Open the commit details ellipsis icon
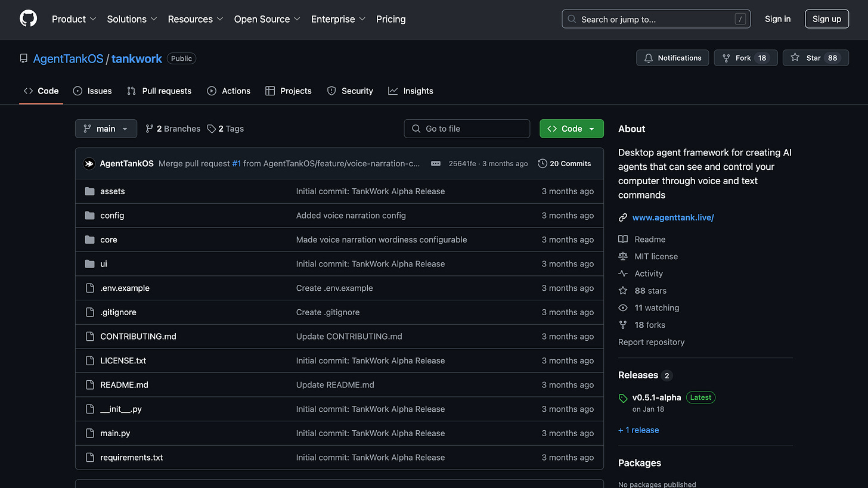This screenshot has height=488, width=868. tap(436, 163)
